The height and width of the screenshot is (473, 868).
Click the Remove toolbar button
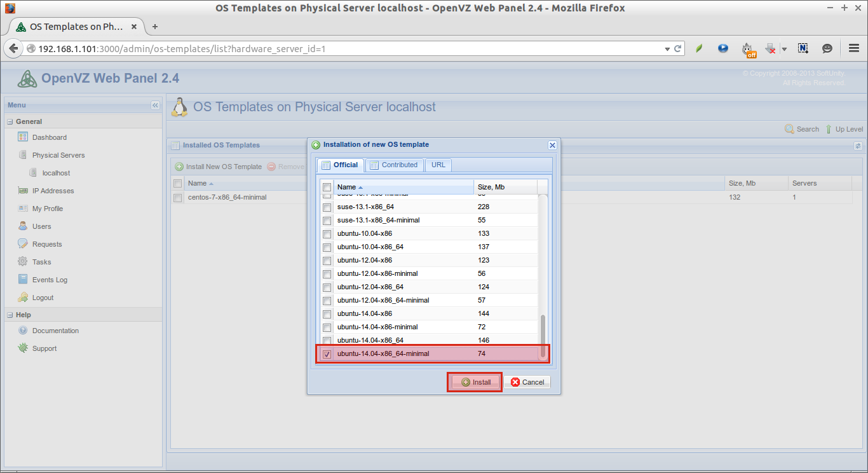(x=285, y=167)
